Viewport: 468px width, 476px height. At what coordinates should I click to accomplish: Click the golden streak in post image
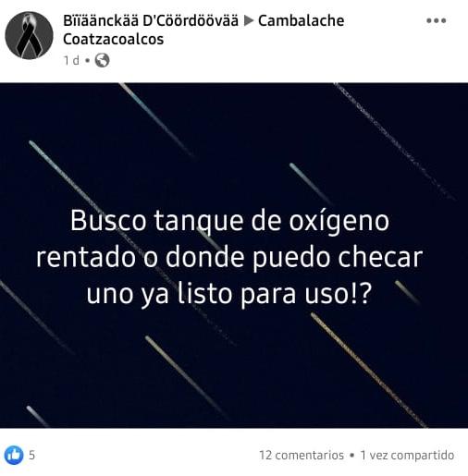click(x=368, y=370)
